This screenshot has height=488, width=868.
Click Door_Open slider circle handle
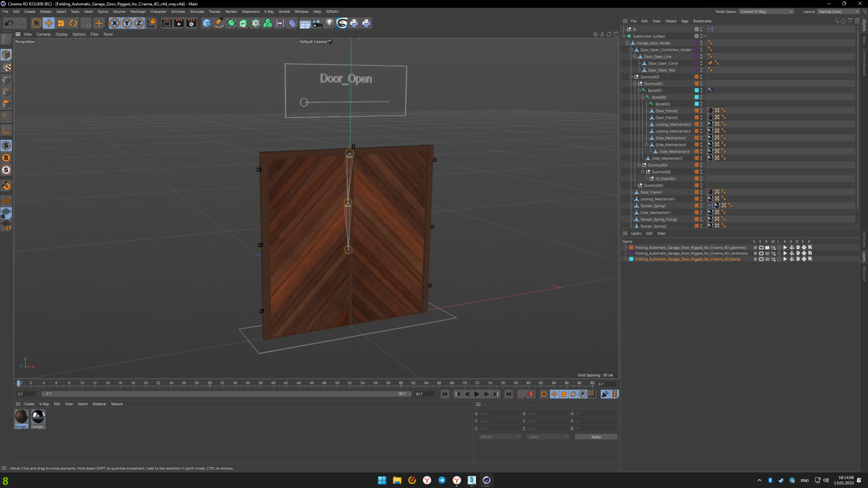(x=304, y=102)
